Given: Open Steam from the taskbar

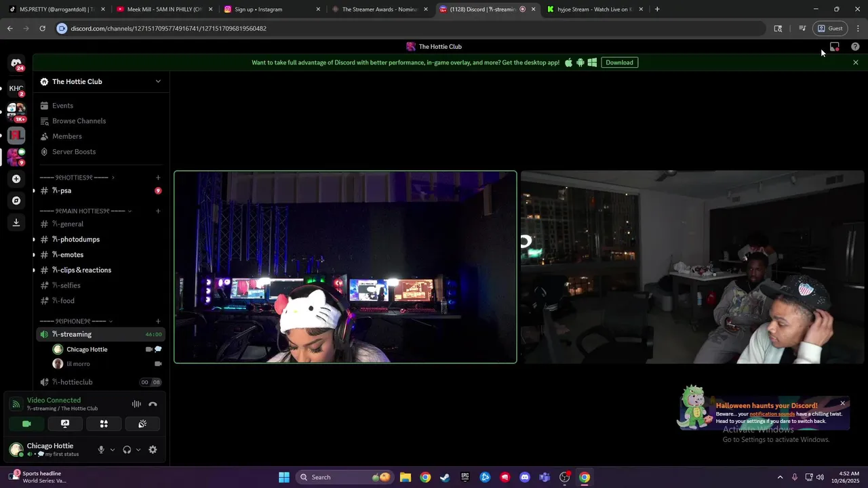Looking at the screenshot, I should [x=445, y=477].
